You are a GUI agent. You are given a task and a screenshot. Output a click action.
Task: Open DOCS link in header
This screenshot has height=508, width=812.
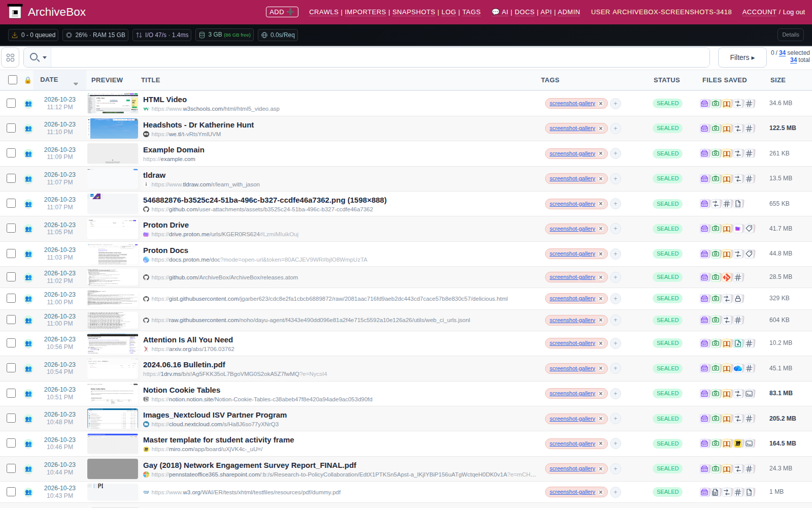(524, 12)
